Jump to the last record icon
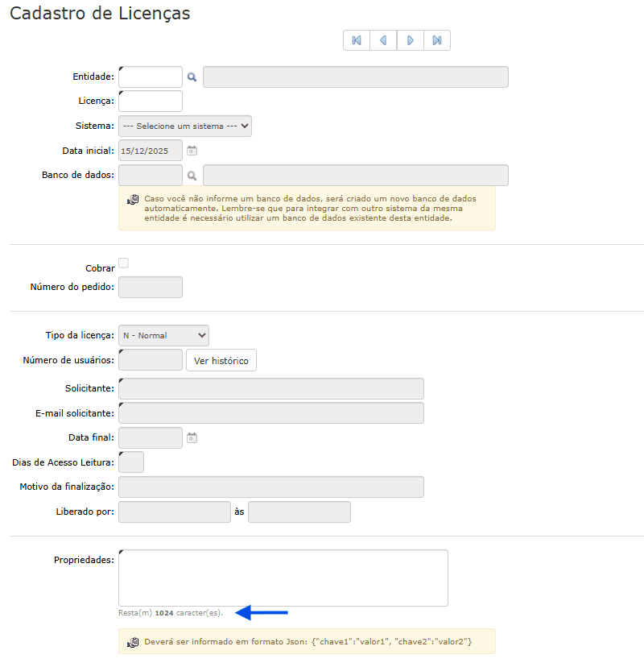Screen dimensions: 644x667 [437, 40]
